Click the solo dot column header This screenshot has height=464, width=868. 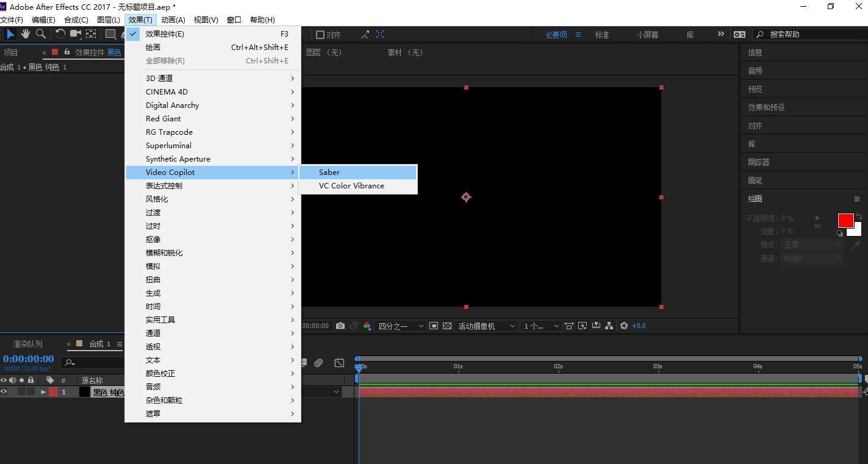22,380
